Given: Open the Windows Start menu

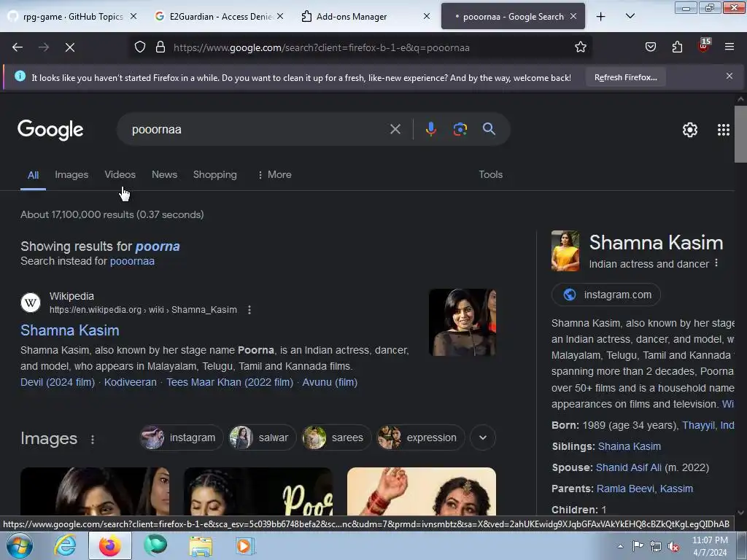Looking at the screenshot, I should click(x=20, y=545).
